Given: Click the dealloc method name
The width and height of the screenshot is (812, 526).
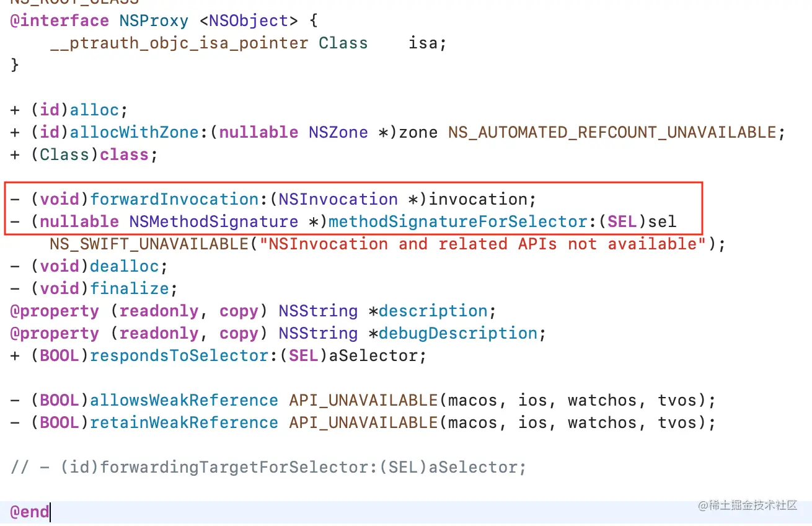Looking at the screenshot, I should point(124,266).
